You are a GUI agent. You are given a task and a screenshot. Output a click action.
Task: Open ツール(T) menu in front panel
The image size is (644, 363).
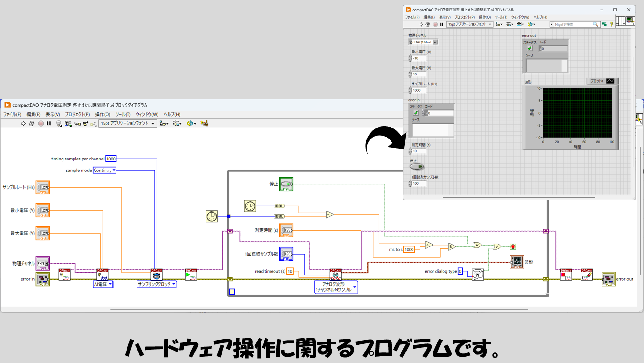coord(501,17)
